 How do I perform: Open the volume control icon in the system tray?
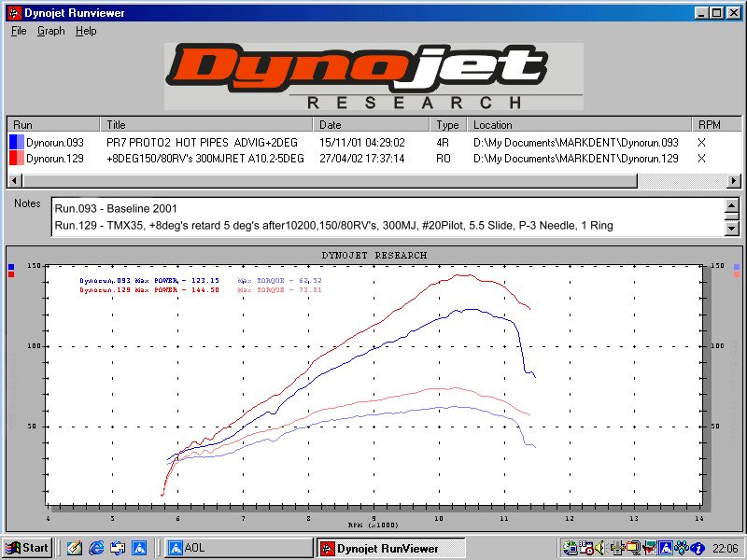point(599,549)
